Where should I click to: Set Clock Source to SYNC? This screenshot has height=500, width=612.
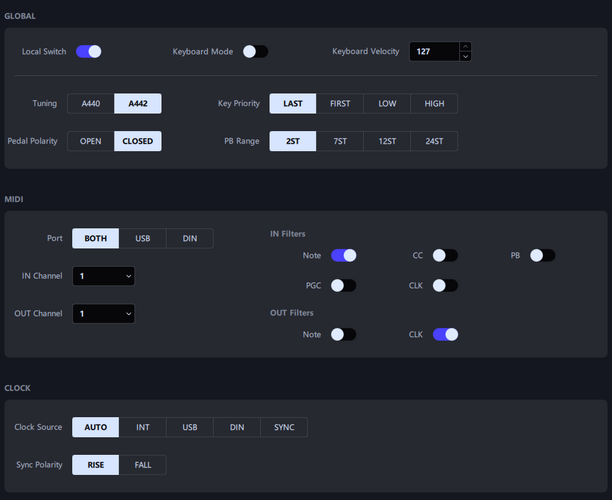point(284,427)
